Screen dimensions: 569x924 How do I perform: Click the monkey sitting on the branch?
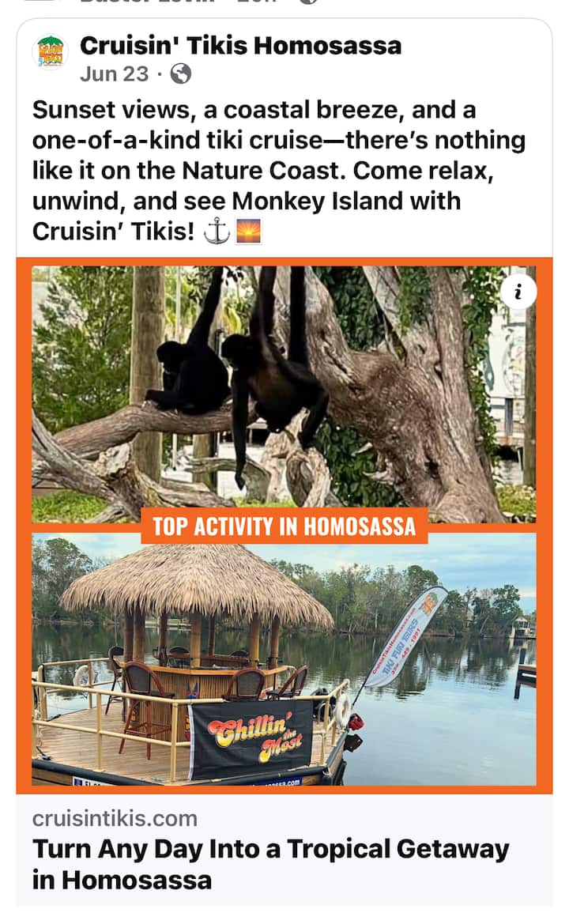tap(187, 365)
